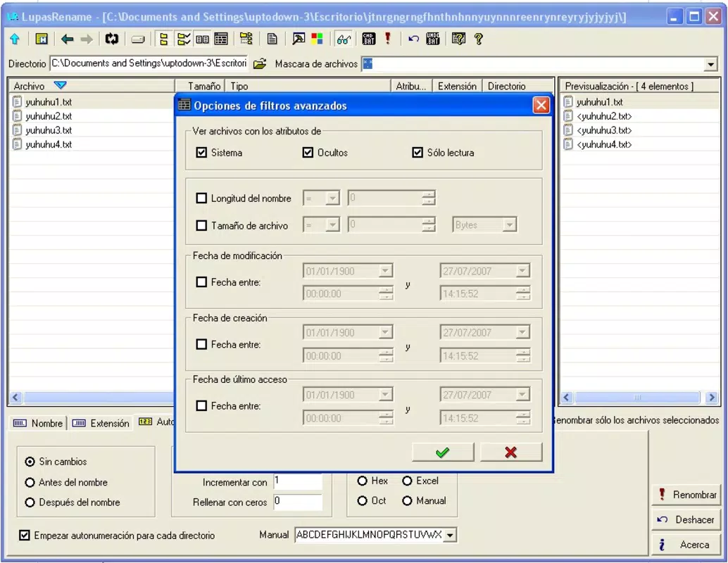Open help with the question mark icon
Viewport: 728px width, 563px height.
click(x=479, y=39)
